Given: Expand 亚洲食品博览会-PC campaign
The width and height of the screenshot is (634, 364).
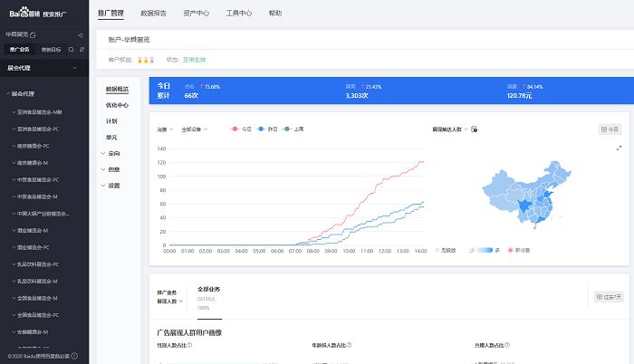Looking at the screenshot, I should pyautogui.click(x=14, y=129).
